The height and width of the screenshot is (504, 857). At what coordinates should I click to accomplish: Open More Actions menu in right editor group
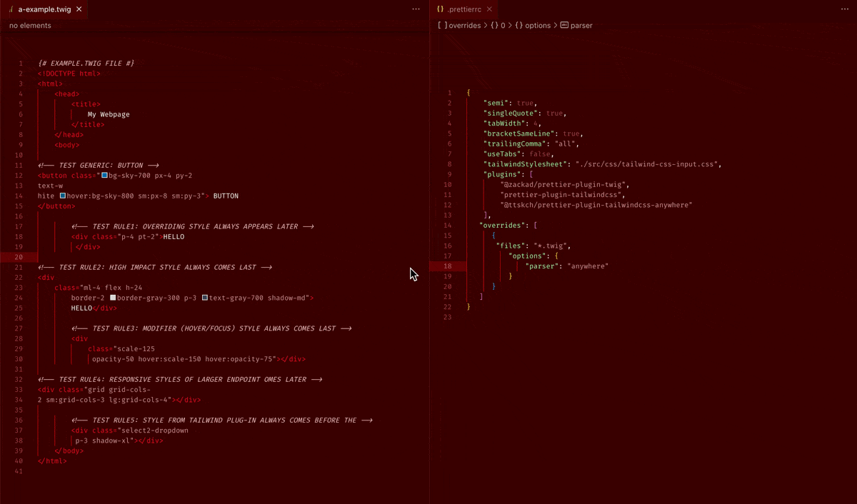coord(844,9)
